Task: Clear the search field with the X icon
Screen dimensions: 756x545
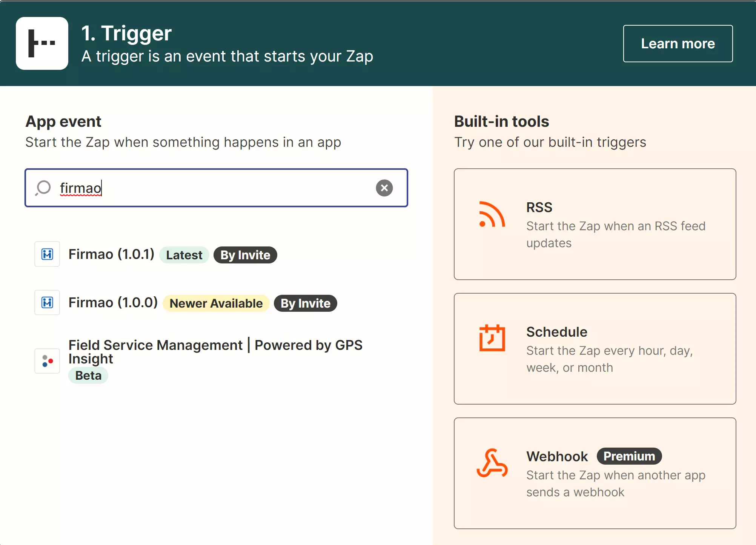Action: pos(384,188)
